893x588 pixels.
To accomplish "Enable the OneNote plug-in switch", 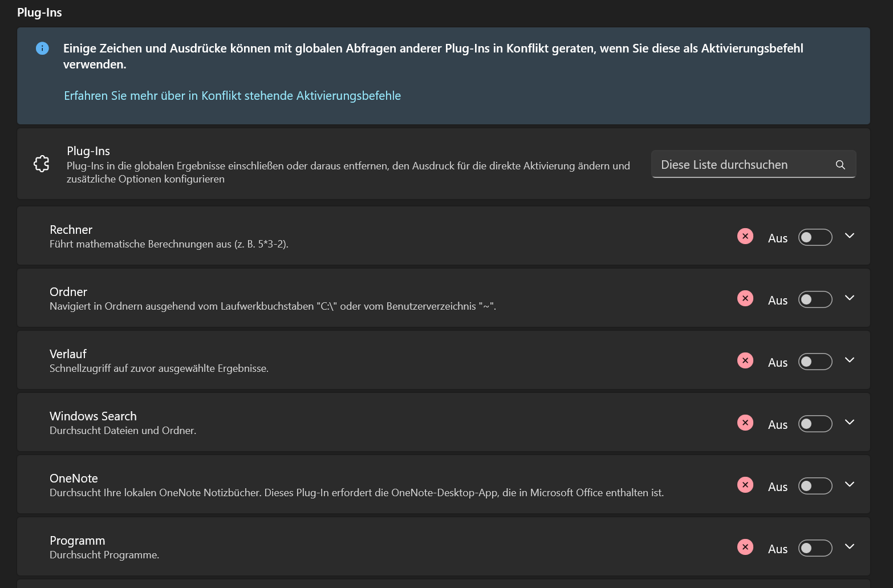I will tap(815, 486).
